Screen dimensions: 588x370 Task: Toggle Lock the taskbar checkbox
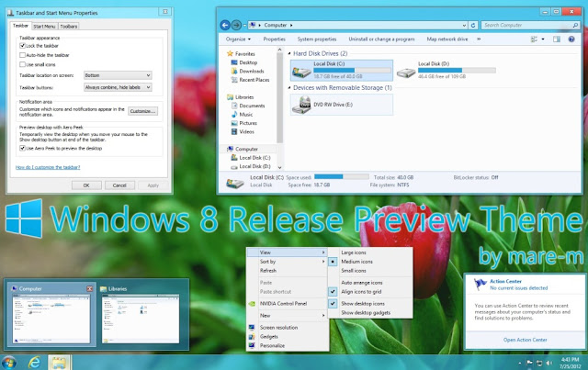(x=22, y=46)
